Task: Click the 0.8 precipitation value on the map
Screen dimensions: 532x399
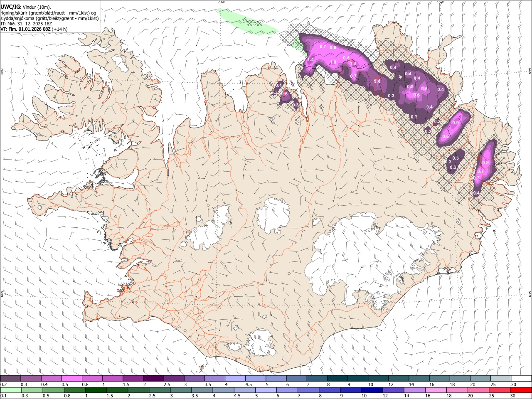Action: (346, 58)
